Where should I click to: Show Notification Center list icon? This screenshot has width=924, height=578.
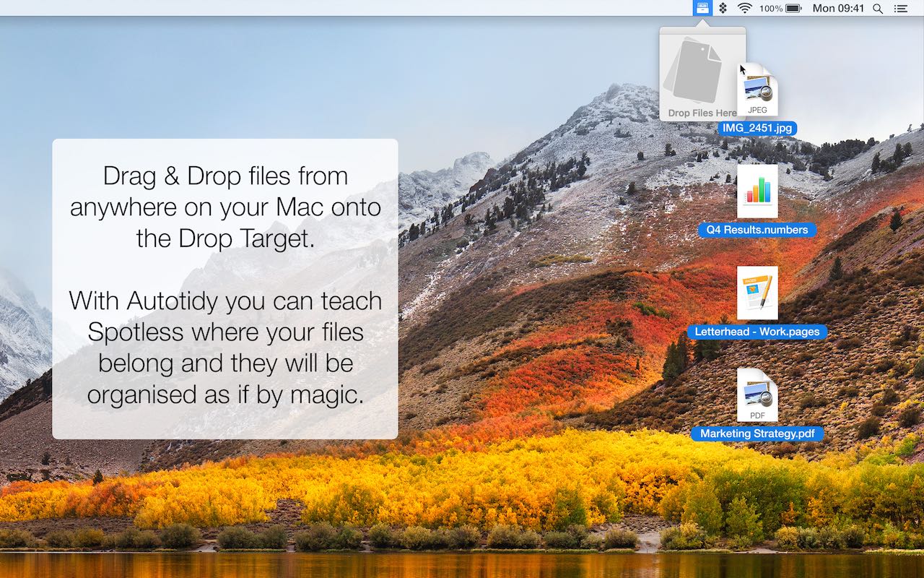click(x=900, y=9)
